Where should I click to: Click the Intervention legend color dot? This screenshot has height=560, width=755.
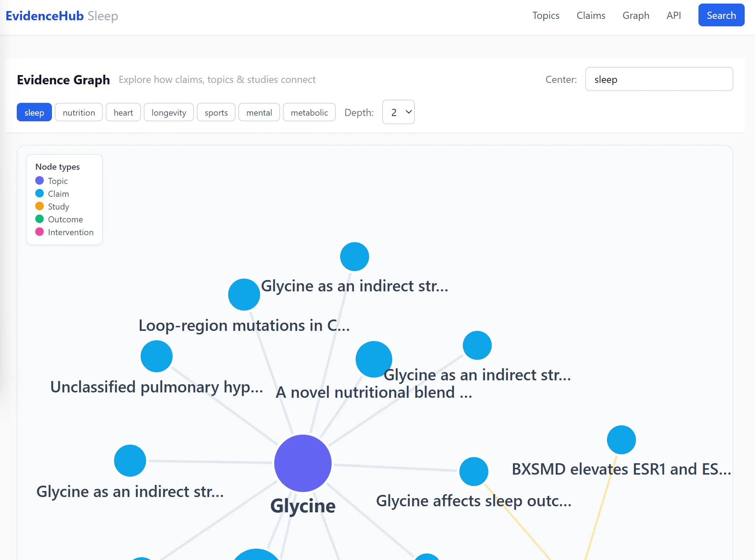39,232
